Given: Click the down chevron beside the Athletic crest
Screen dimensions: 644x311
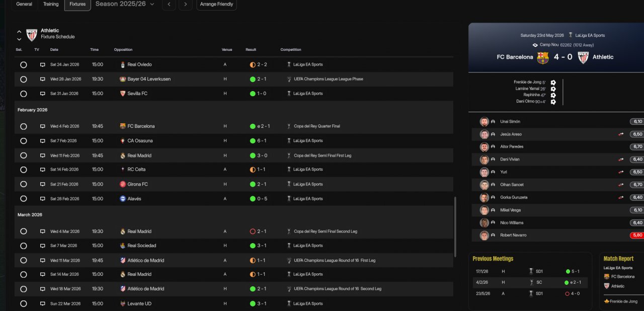Looking at the screenshot, I should tap(19, 39).
